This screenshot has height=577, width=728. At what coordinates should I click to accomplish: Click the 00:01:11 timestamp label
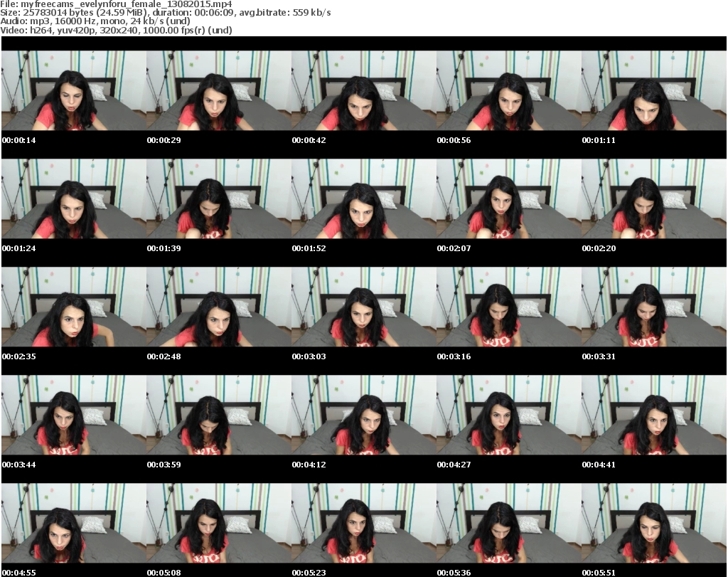(599, 140)
